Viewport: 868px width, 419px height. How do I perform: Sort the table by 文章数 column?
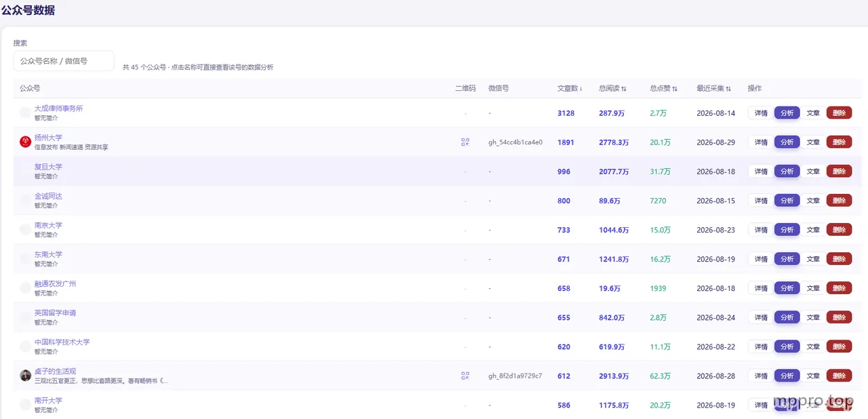(570, 89)
